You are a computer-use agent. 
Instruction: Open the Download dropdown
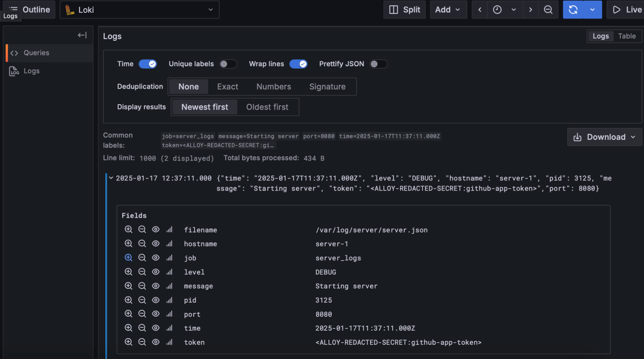pos(604,137)
